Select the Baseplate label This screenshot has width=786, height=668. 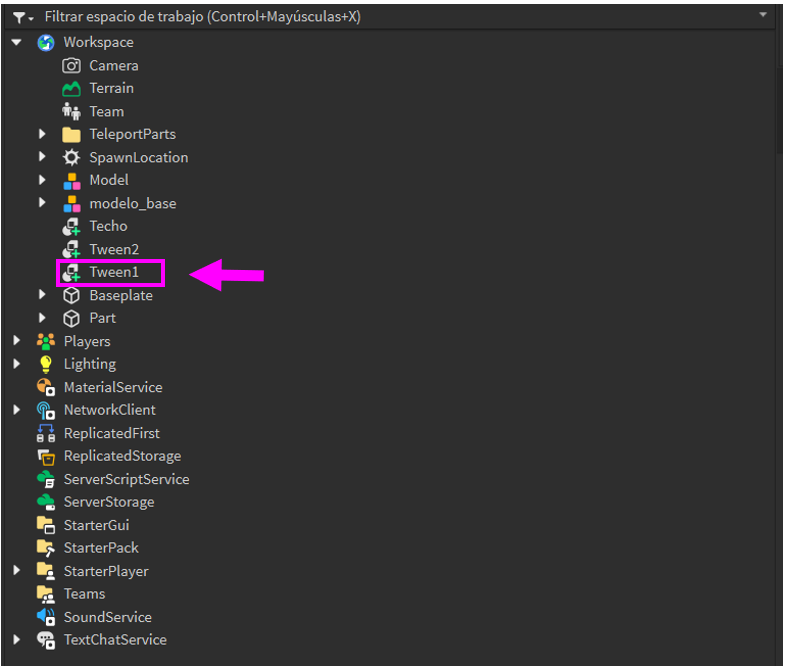coord(121,296)
